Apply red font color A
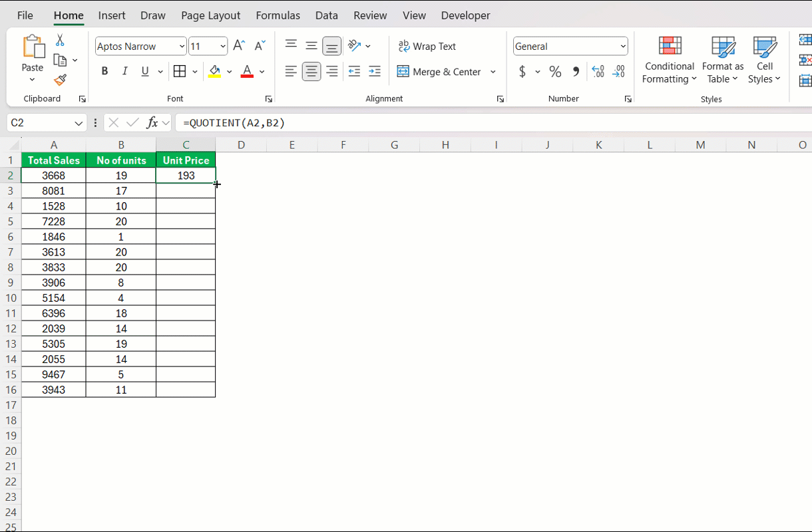 [x=247, y=71]
